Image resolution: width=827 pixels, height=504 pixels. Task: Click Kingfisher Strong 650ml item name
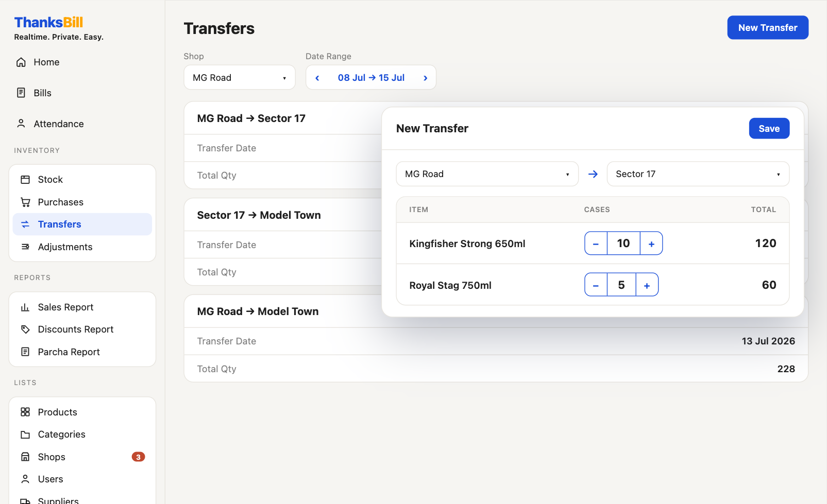(x=467, y=244)
